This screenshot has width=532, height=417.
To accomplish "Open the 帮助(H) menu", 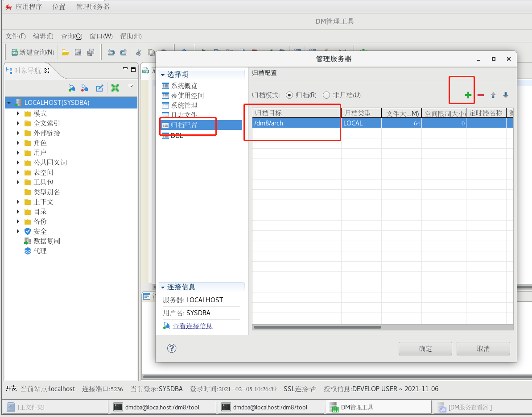I will tap(131, 36).
